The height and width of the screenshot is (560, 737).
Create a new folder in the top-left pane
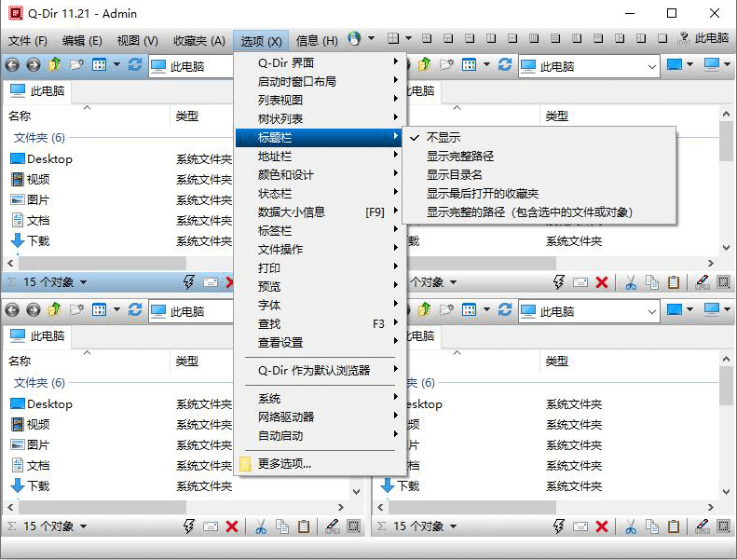[x=76, y=64]
